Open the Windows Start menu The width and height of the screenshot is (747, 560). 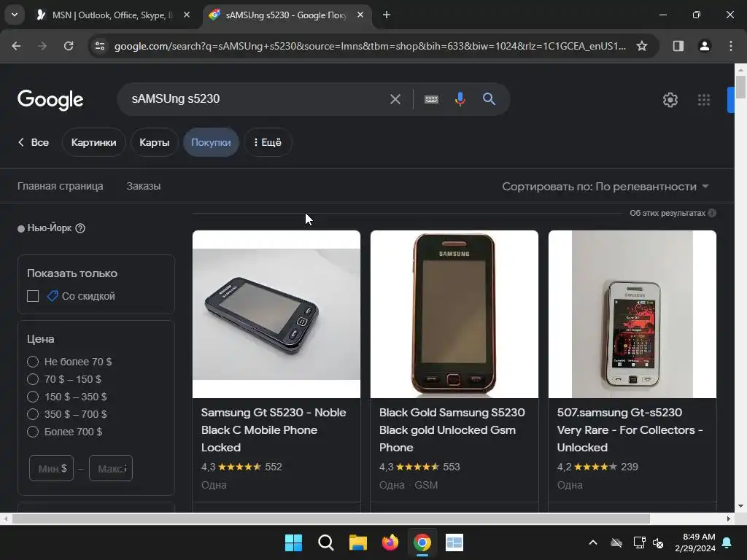[x=293, y=542]
